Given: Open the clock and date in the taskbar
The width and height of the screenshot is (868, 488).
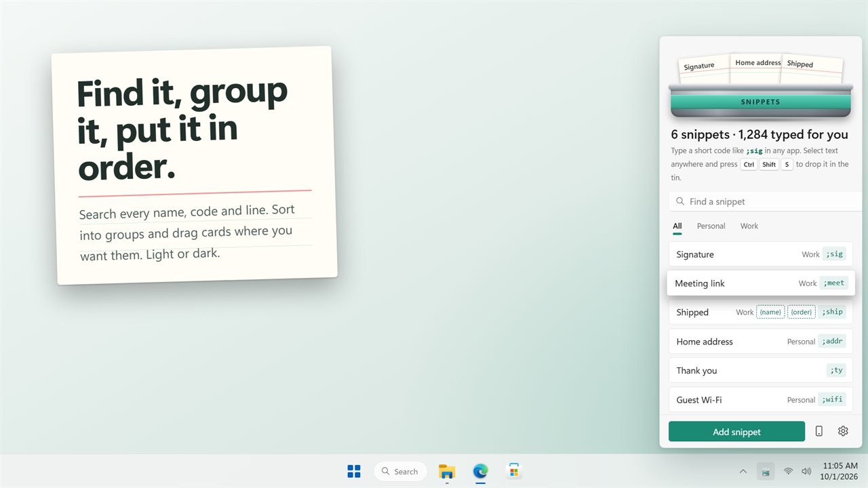Looking at the screenshot, I should click(840, 471).
